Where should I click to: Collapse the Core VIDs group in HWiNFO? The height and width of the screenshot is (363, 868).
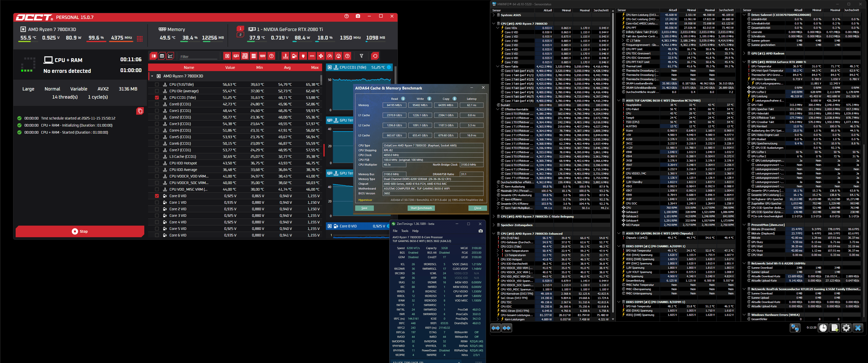pyautogui.click(x=498, y=28)
